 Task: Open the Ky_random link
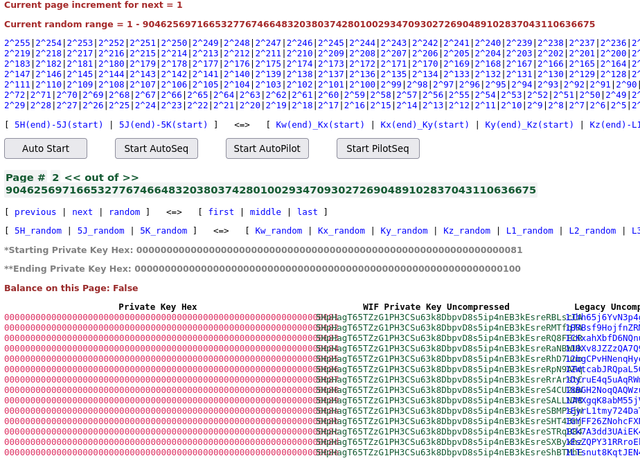(404, 231)
